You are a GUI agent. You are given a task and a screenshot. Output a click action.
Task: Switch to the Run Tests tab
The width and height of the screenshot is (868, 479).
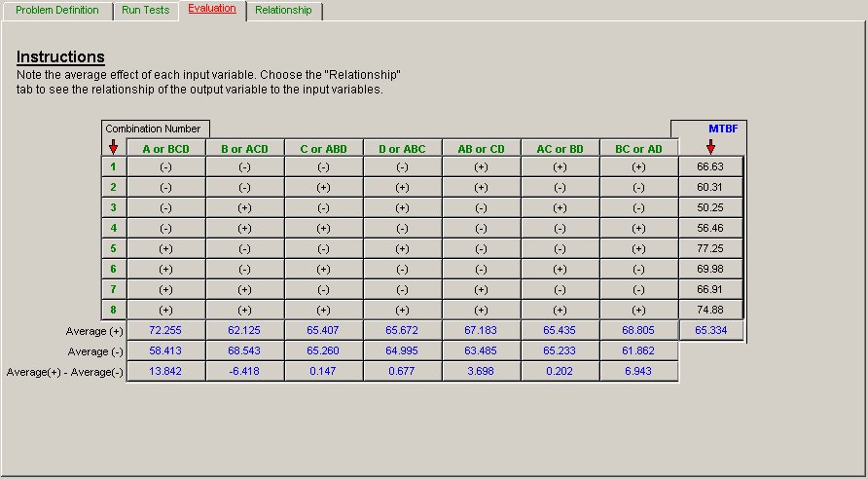145,10
